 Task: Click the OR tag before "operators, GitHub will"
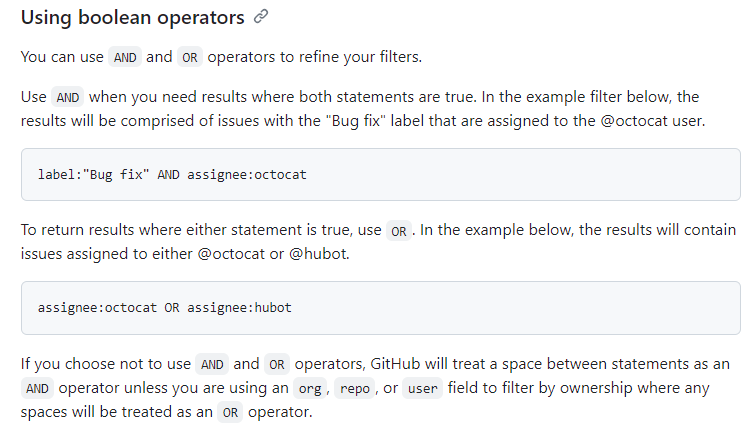pyautogui.click(x=276, y=364)
